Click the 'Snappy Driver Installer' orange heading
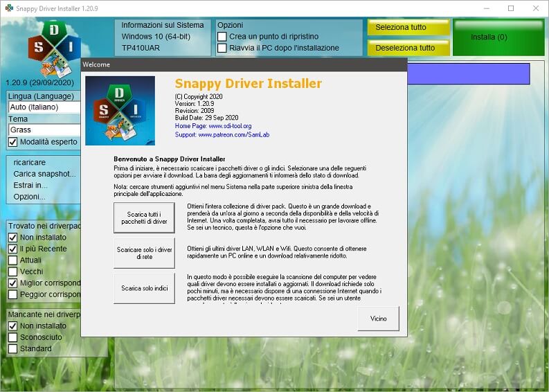Viewport: 549px width, 392px height. 249,84
